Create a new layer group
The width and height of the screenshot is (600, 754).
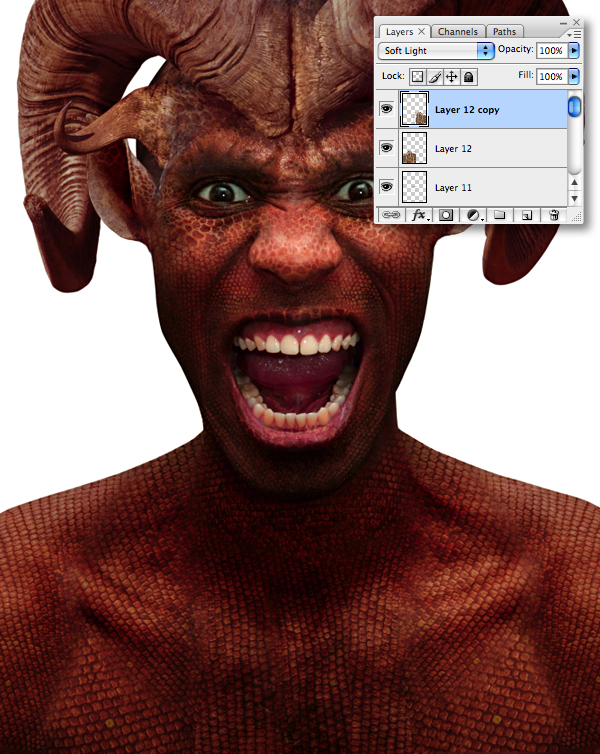pos(500,215)
